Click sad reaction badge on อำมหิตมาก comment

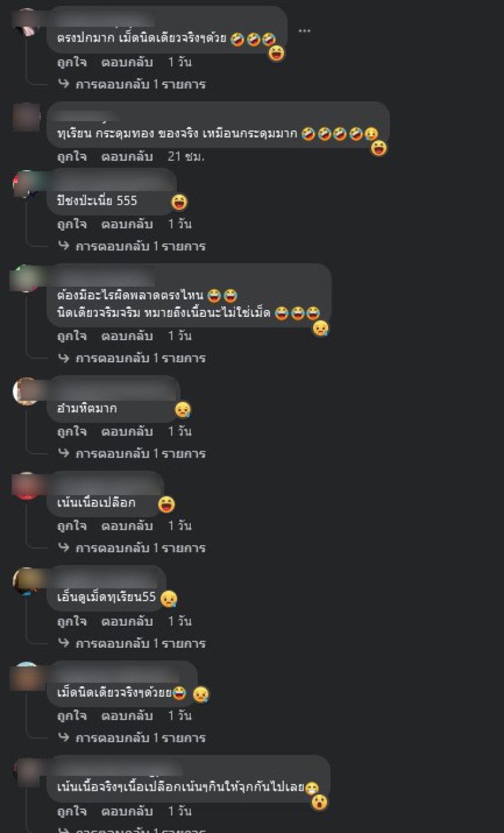click(x=183, y=410)
